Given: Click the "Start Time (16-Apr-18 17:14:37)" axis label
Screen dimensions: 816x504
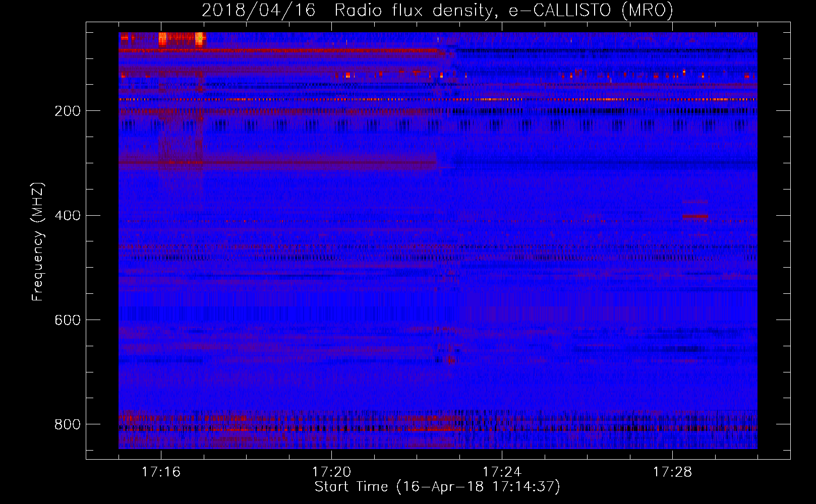Looking at the screenshot, I should (437, 487).
